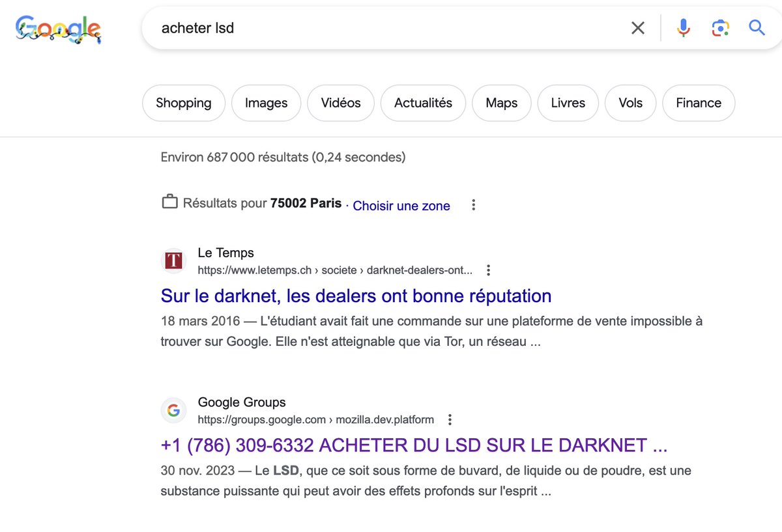Click the 'Environ 687 000 résultats' text
The width and height of the screenshot is (782, 532).
pos(283,157)
